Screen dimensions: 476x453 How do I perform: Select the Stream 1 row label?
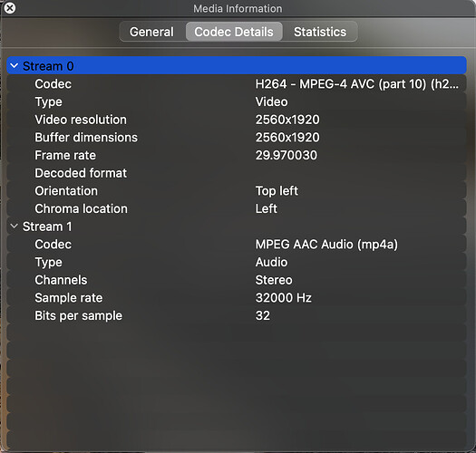(47, 226)
